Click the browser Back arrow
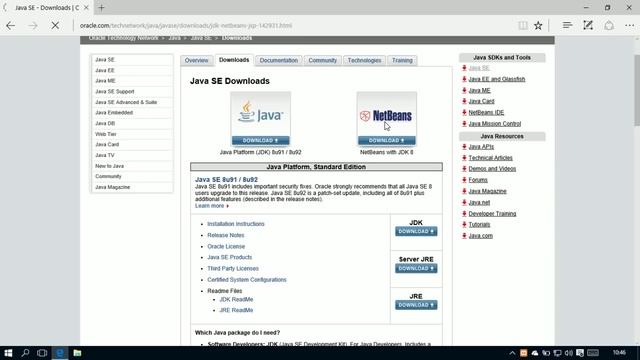 coord(11,25)
